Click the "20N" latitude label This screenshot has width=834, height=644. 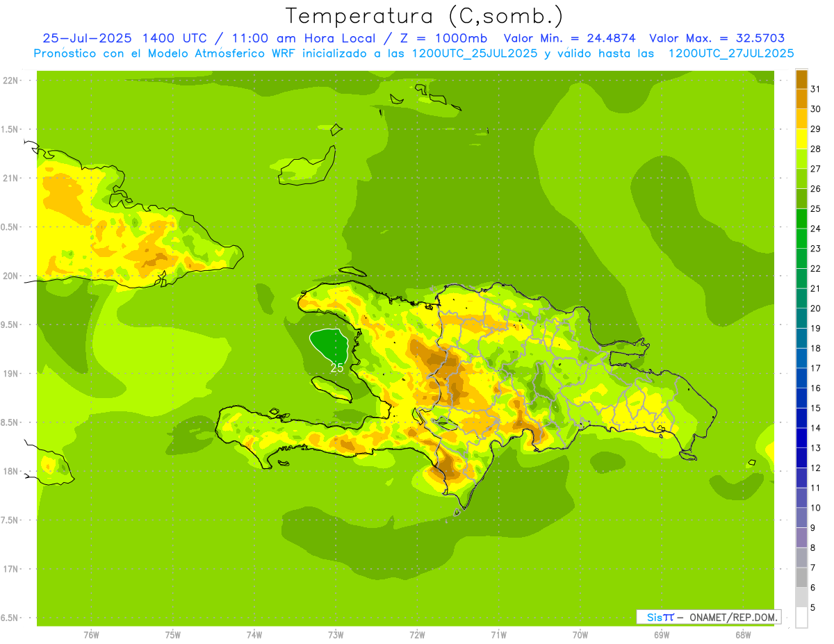point(10,276)
